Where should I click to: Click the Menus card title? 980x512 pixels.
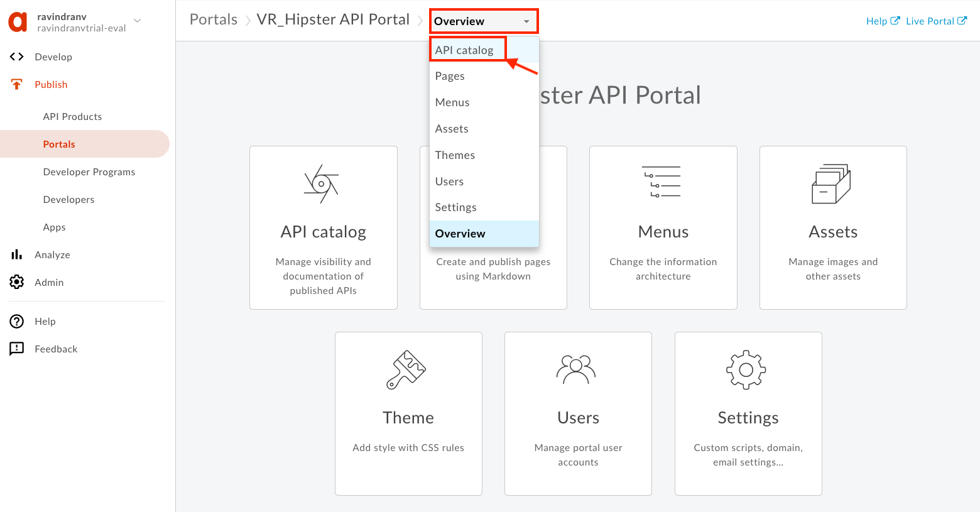[663, 232]
